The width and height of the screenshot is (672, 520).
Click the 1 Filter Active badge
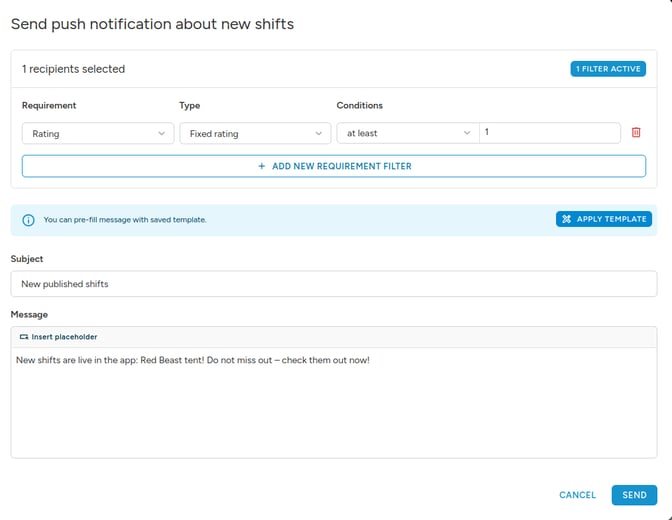(607, 69)
